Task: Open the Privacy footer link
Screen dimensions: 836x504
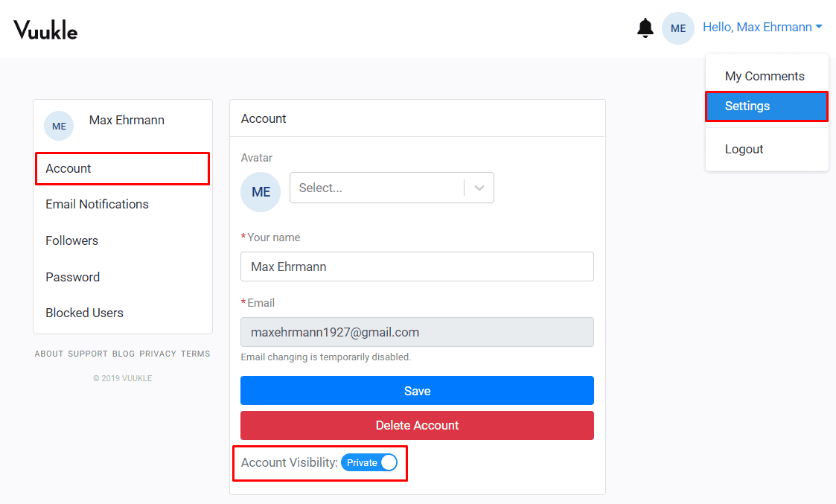Action: (158, 354)
